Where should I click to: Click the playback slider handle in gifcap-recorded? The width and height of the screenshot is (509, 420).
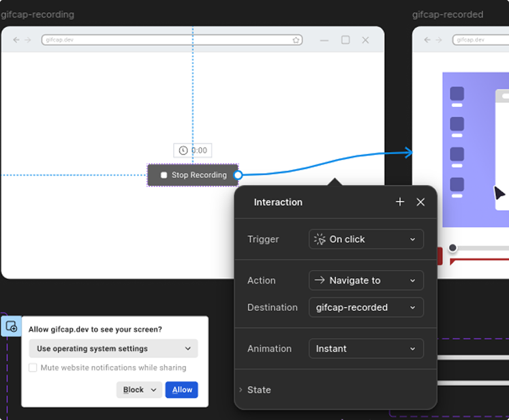coord(452,247)
